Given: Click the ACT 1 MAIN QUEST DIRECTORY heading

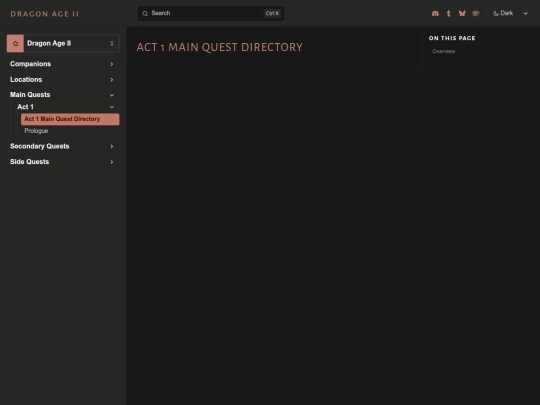Looking at the screenshot, I should pos(220,47).
